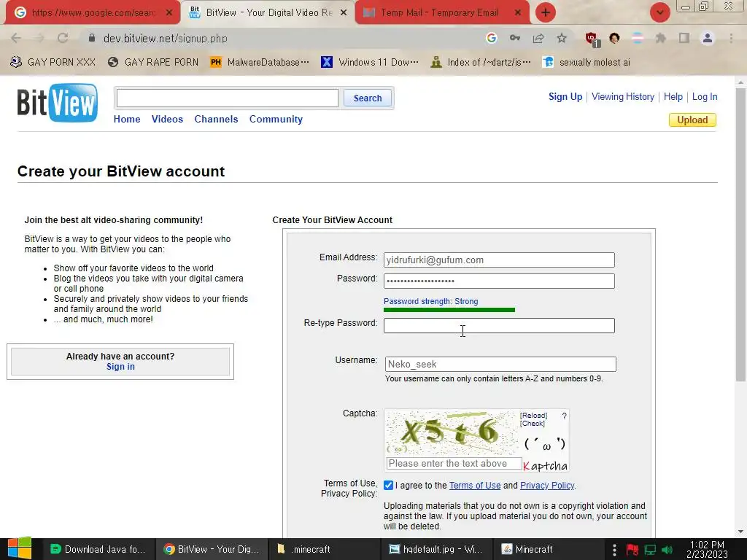This screenshot has width=747, height=560.
Task: Focus the Username field
Action: (x=500, y=365)
